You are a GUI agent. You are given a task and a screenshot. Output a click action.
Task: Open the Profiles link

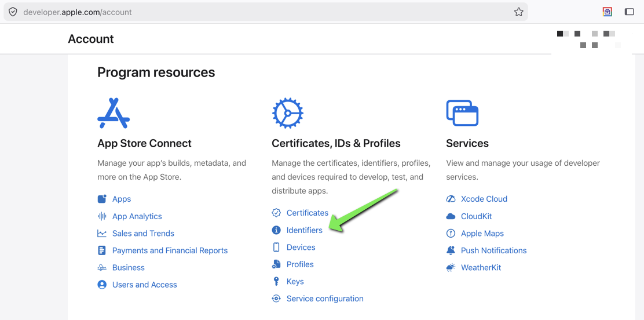300,264
